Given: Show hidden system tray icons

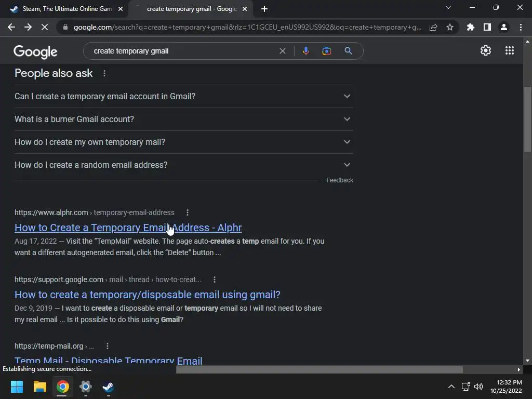Looking at the screenshot, I should click(x=451, y=387).
